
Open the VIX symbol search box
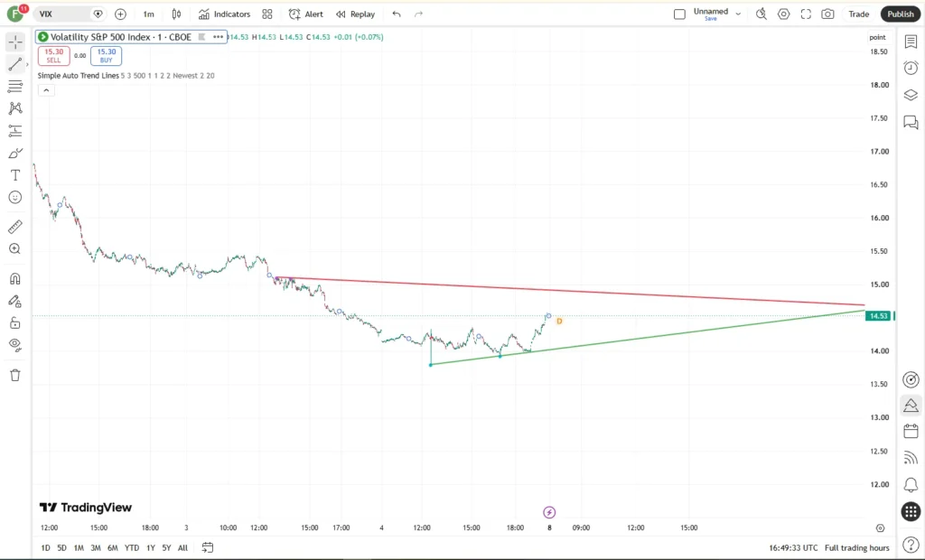70,14
